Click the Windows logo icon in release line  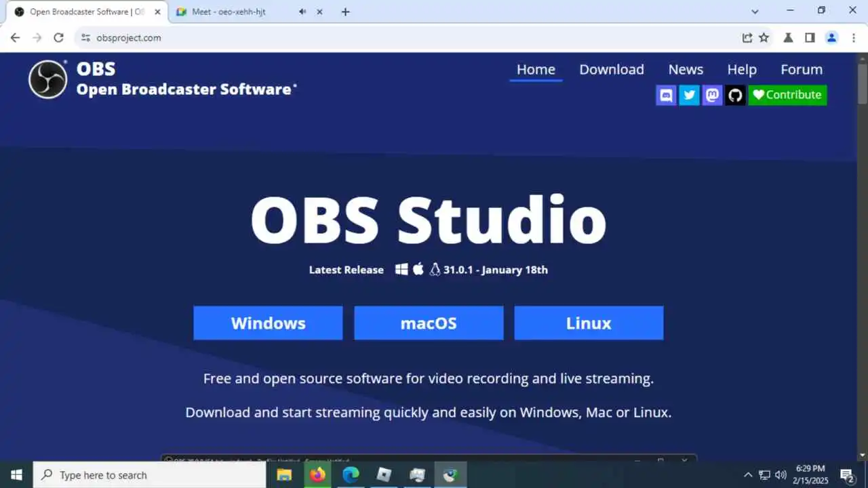point(401,269)
